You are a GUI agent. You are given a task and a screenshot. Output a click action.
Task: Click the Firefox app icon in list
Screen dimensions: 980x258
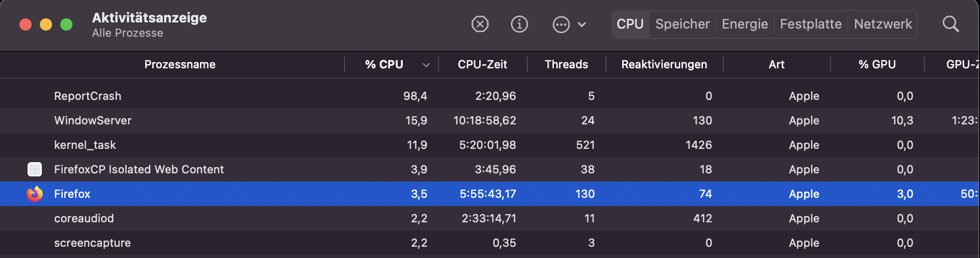click(35, 194)
